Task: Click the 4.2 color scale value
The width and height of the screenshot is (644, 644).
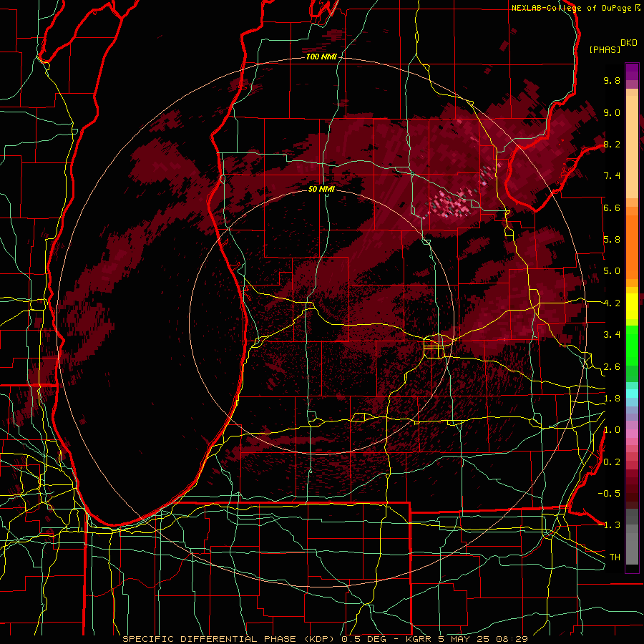Action: tap(612, 303)
